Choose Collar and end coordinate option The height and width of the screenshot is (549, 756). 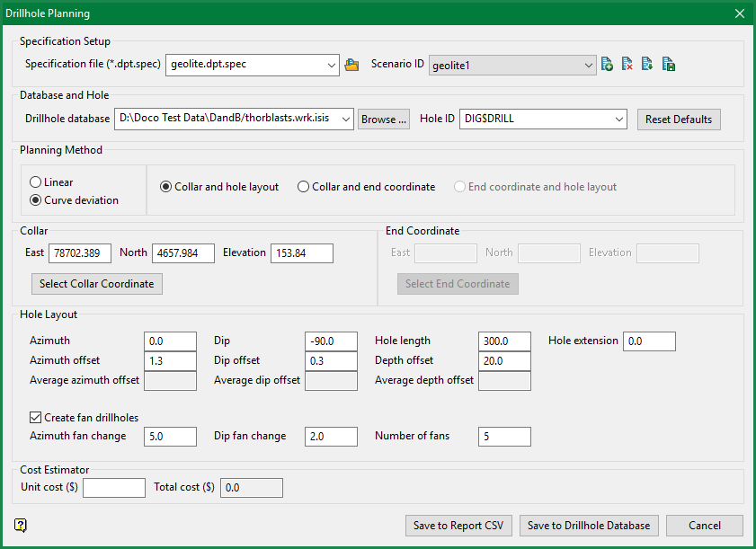click(304, 187)
